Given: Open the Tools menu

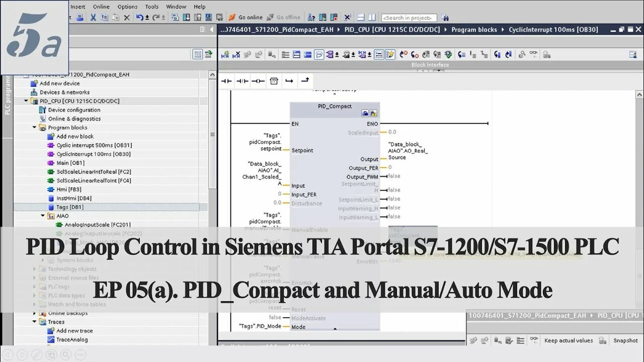Looking at the screenshot, I should tap(151, 7).
